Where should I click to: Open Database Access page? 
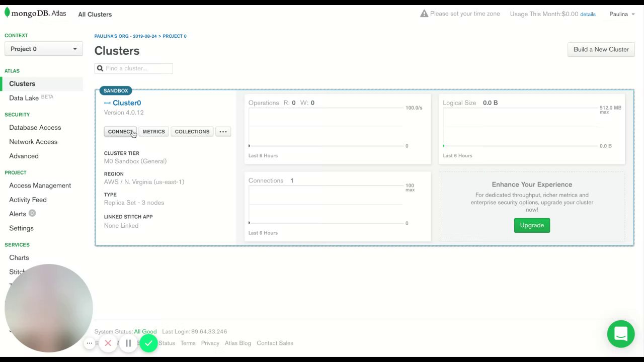click(35, 128)
